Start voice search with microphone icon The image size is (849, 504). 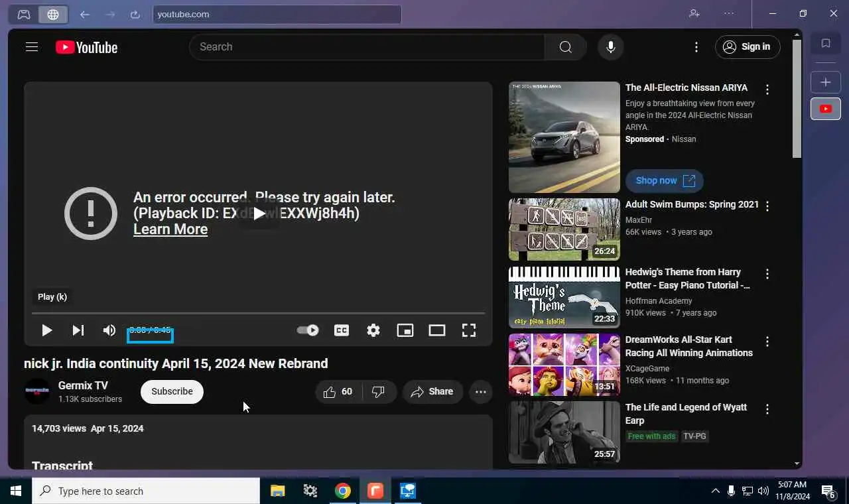(610, 47)
